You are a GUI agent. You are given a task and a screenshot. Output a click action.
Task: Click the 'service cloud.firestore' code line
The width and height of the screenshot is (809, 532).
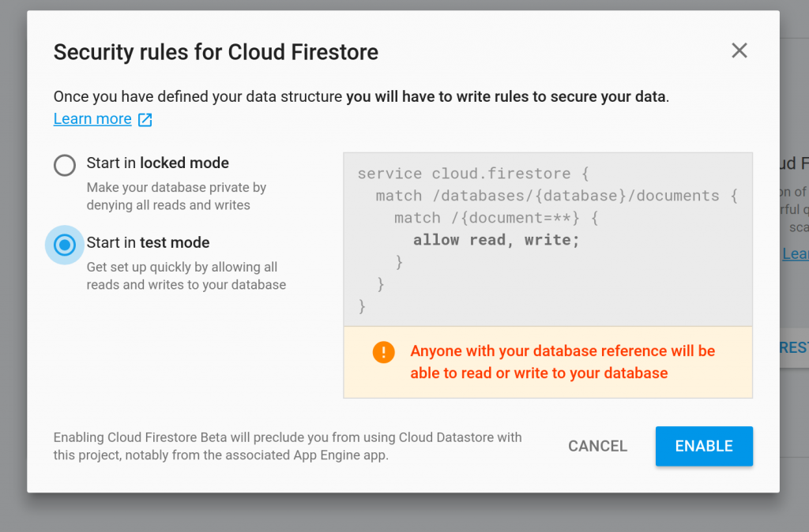click(473, 174)
